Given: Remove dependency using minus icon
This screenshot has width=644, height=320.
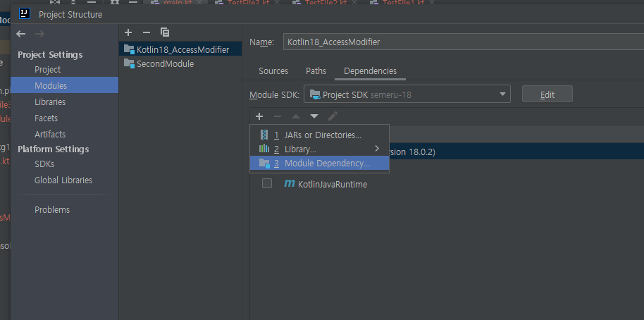Looking at the screenshot, I should tap(278, 116).
